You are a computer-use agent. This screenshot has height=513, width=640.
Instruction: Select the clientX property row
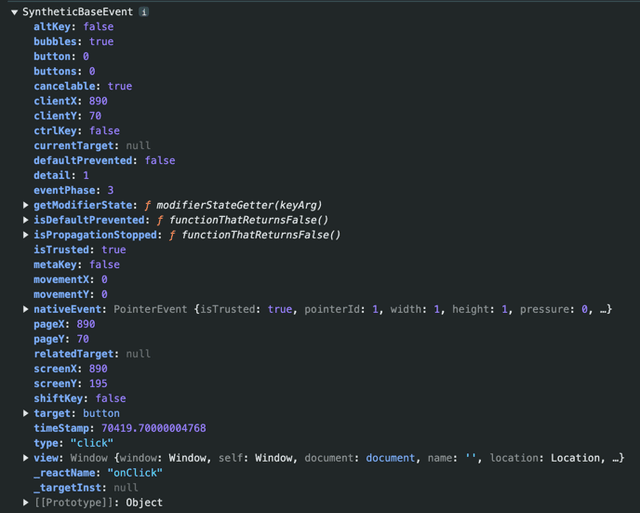click(x=70, y=101)
